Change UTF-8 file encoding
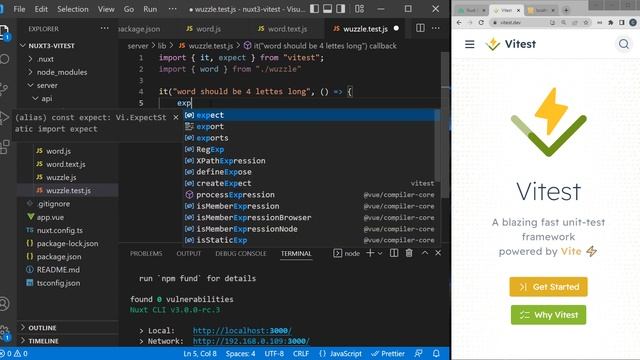The height and width of the screenshot is (360, 640). tap(274, 353)
